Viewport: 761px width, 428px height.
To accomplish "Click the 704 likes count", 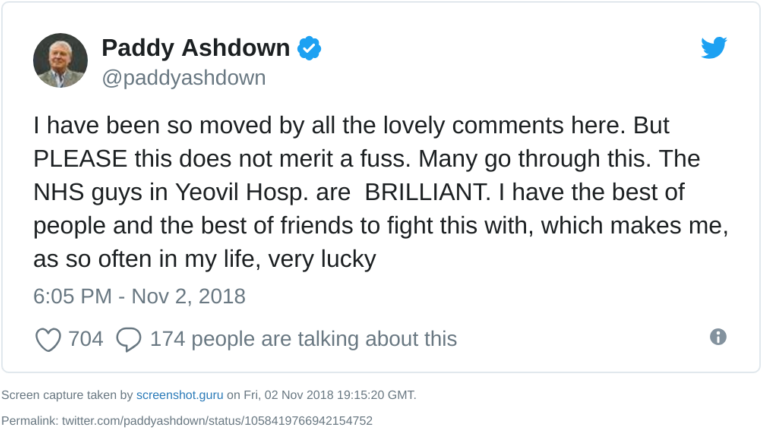I will [86, 340].
